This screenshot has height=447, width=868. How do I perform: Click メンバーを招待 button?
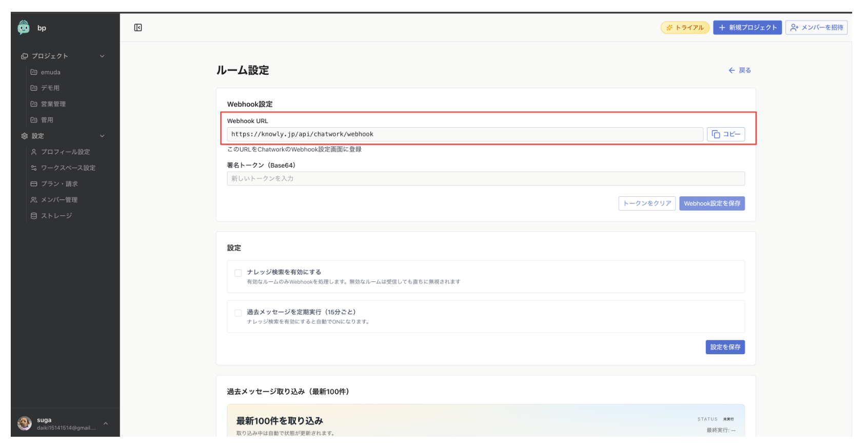pos(816,28)
